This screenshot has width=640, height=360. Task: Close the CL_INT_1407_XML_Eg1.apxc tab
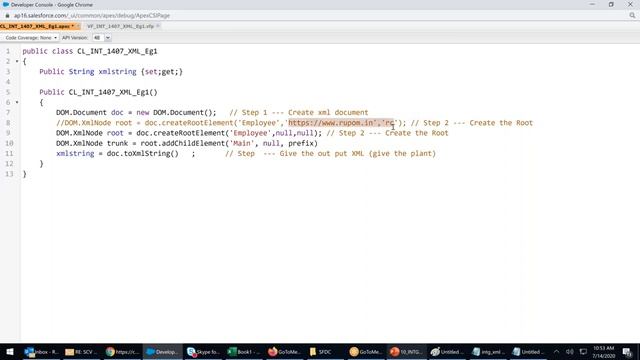tap(78, 26)
